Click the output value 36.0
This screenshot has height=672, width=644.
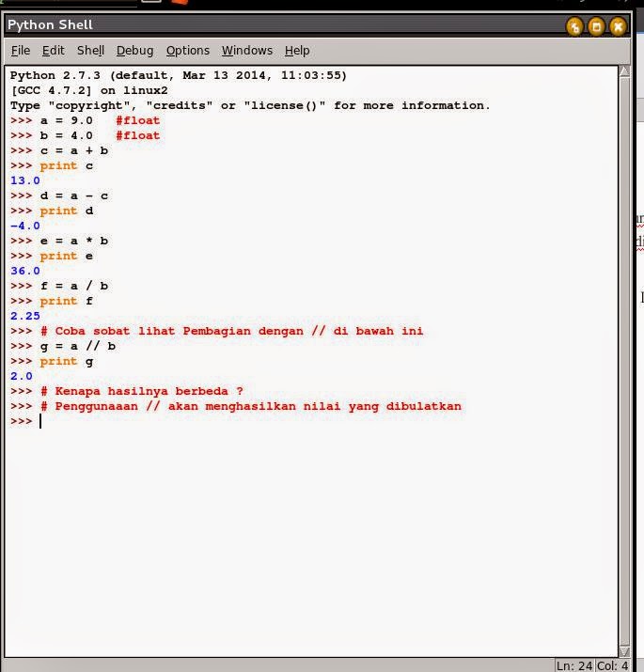point(25,271)
